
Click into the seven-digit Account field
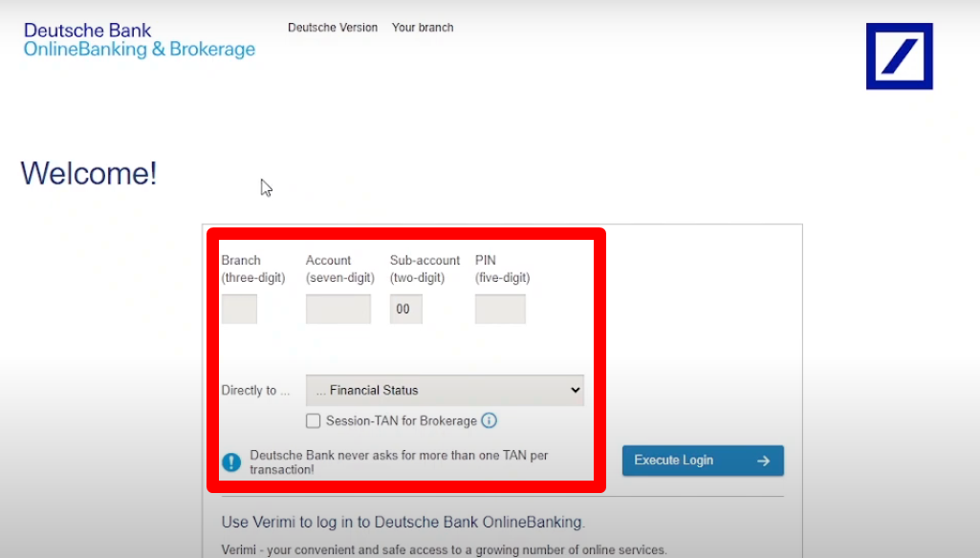338,309
